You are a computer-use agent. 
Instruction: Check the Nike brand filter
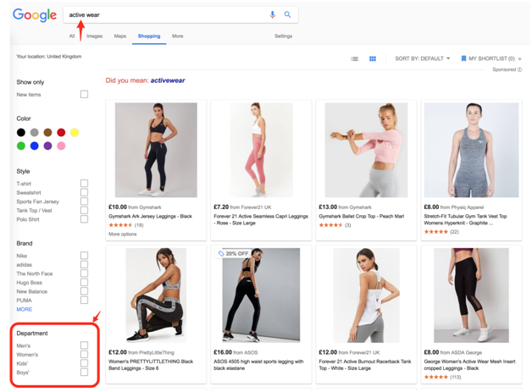point(84,255)
